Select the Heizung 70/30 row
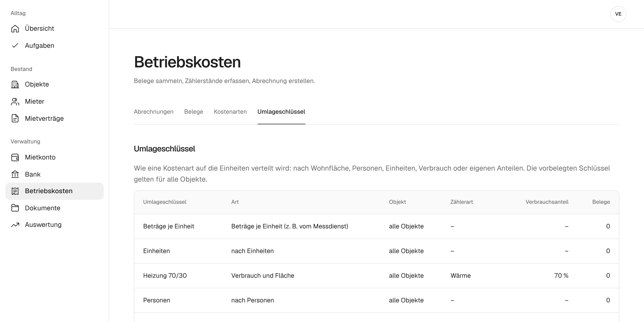This screenshot has height=322, width=644. coord(377,276)
